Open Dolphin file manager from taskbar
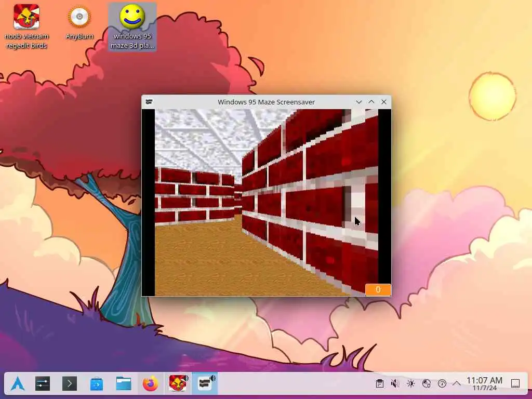This screenshot has width=532, height=399. (x=124, y=384)
